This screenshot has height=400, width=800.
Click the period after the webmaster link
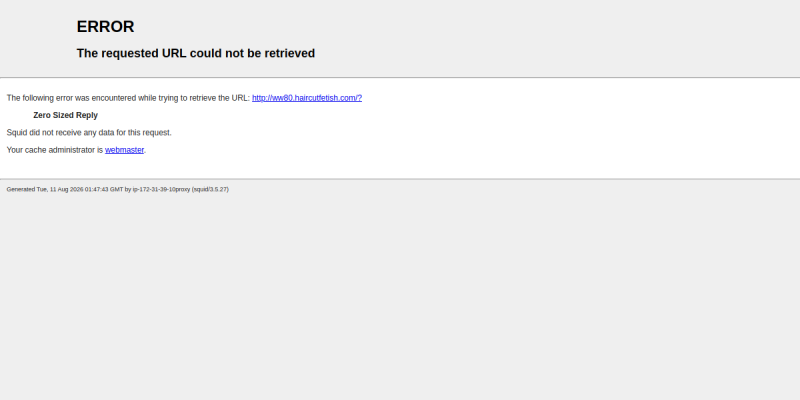click(145, 151)
